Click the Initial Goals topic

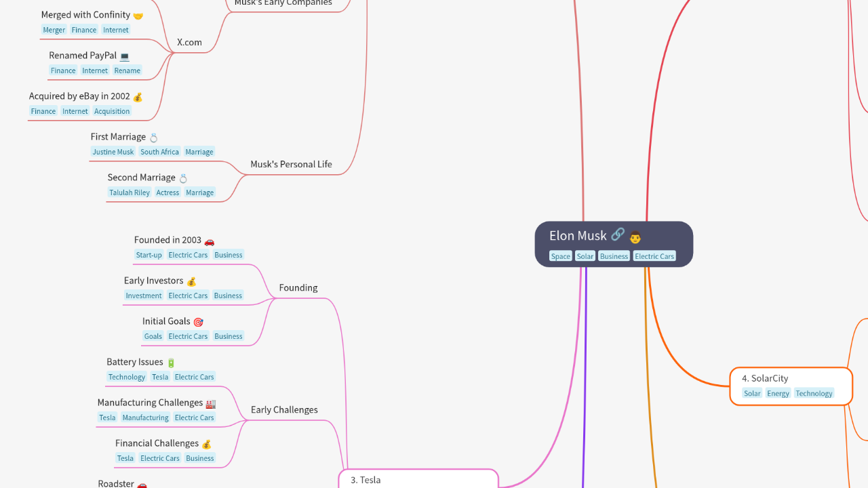tap(166, 321)
